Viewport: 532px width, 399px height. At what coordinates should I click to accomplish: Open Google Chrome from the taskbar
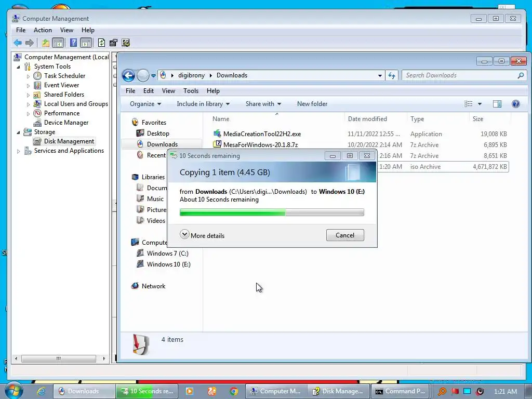234,391
